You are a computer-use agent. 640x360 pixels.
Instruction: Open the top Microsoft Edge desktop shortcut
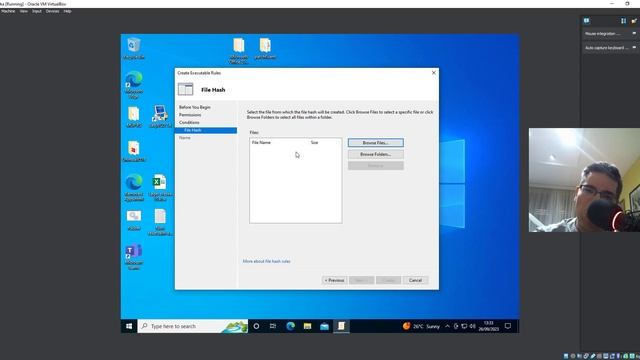(x=134, y=84)
